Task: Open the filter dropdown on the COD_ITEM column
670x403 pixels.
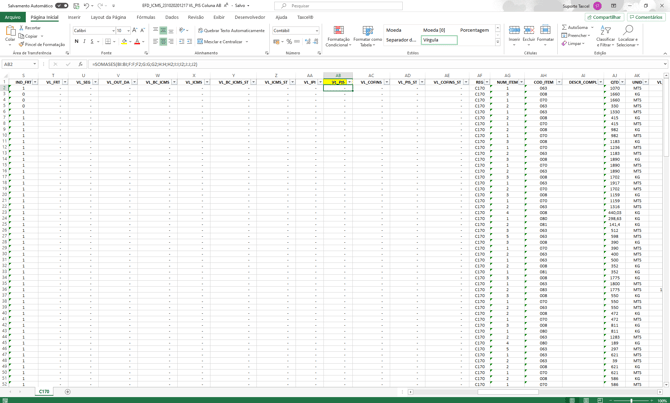Action: 556,82
